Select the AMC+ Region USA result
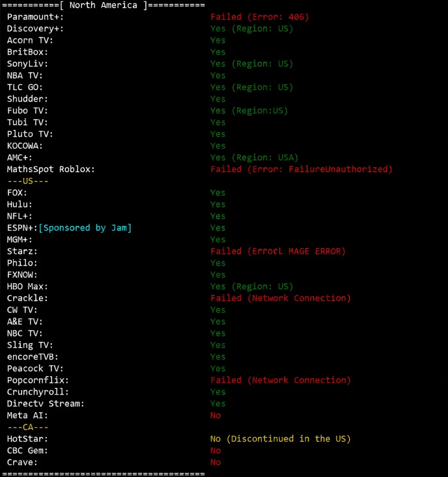Viewport: 448px width, 477px height. click(254, 158)
